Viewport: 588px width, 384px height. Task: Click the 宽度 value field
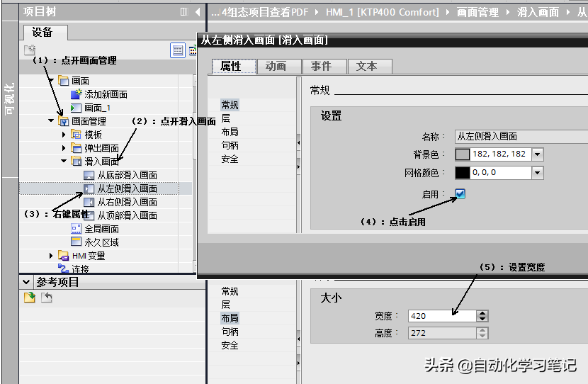click(443, 316)
